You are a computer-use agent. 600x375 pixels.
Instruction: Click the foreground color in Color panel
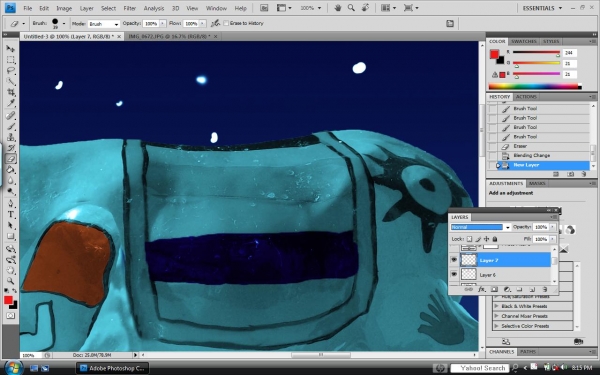tap(494, 54)
